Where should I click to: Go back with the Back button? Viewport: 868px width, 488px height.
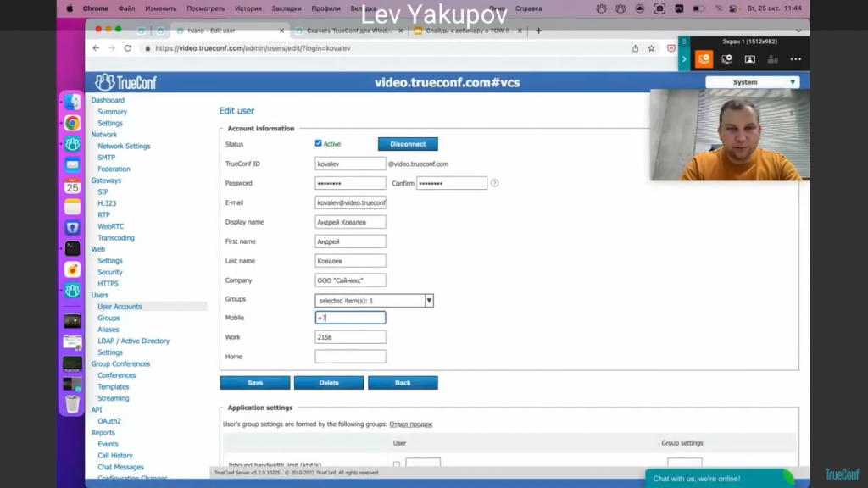403,383
